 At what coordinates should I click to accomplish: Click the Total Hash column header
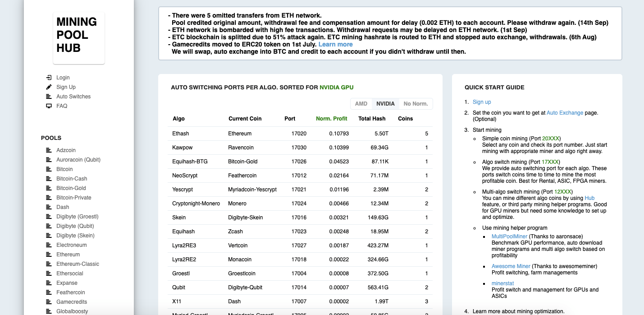click(x=372, y=119)
